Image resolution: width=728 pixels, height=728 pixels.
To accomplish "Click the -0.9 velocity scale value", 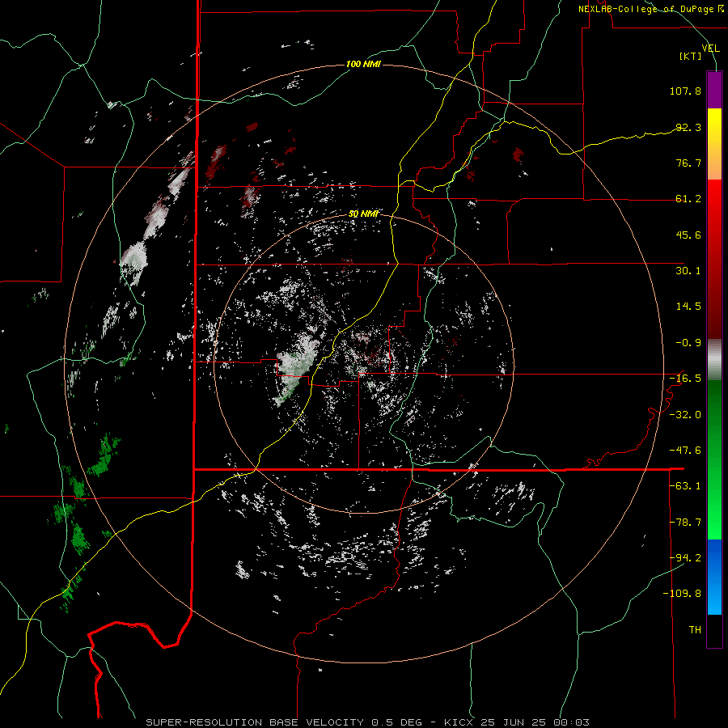I will (x=688, y=343).
